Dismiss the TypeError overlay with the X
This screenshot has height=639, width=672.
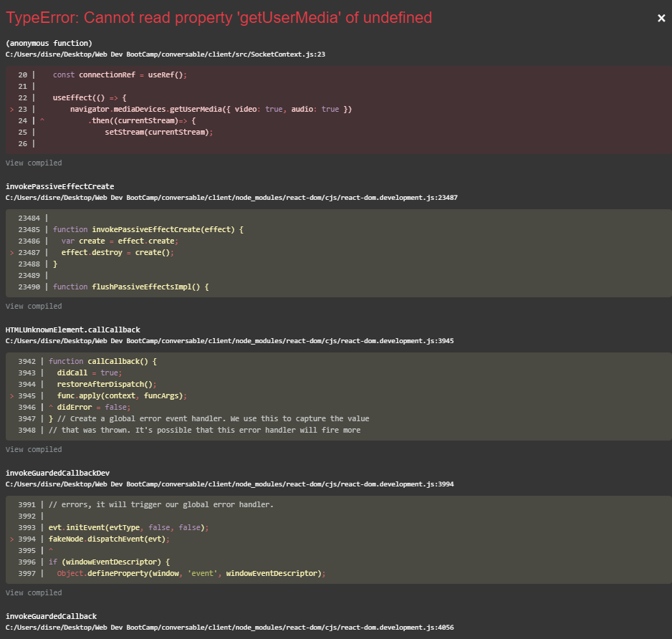click(x=661, y=19)
